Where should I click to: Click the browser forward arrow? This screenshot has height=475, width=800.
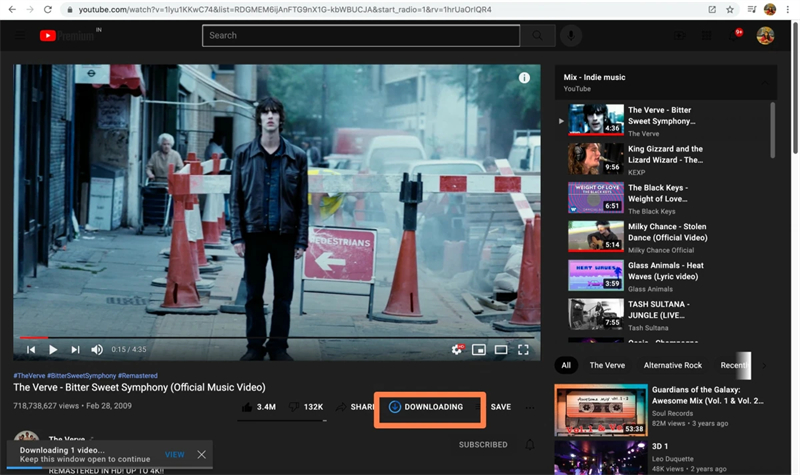(x=30, y=9)
